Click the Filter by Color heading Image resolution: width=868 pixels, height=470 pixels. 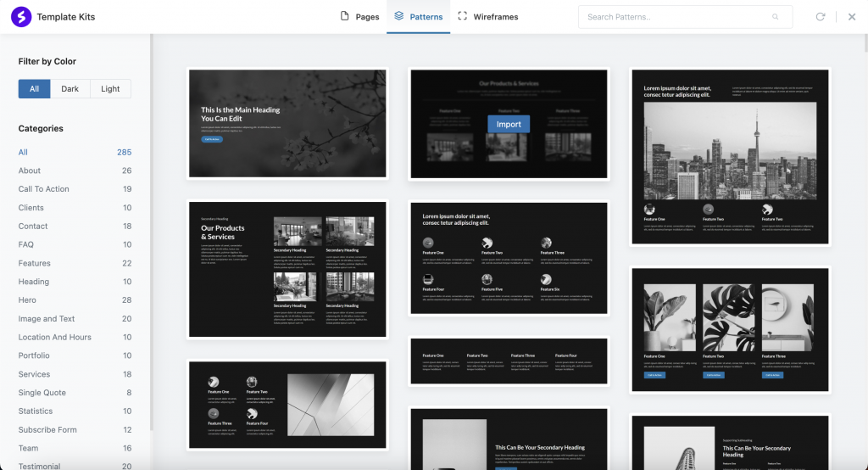click(47, 62)
